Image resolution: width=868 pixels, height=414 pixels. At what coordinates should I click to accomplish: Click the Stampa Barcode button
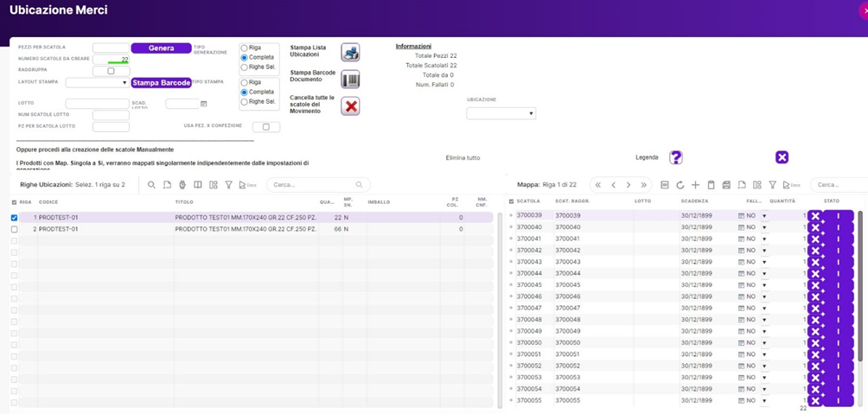click(x=161, y=82)
